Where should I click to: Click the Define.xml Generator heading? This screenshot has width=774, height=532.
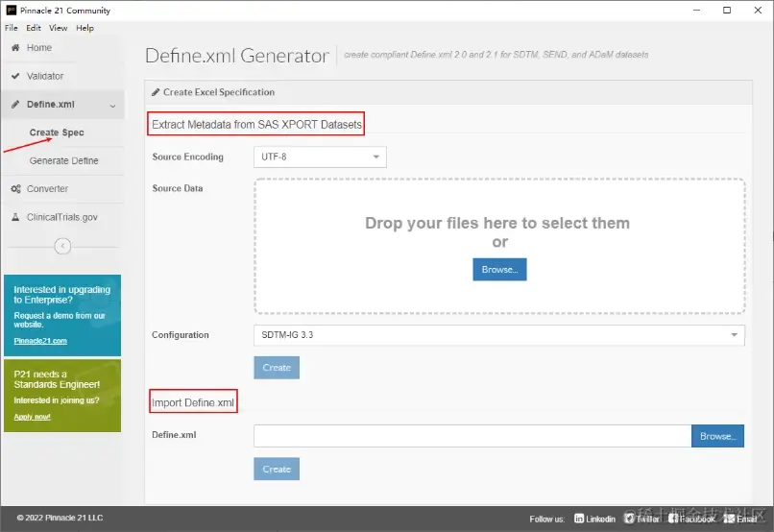click(x=237, y=56)
